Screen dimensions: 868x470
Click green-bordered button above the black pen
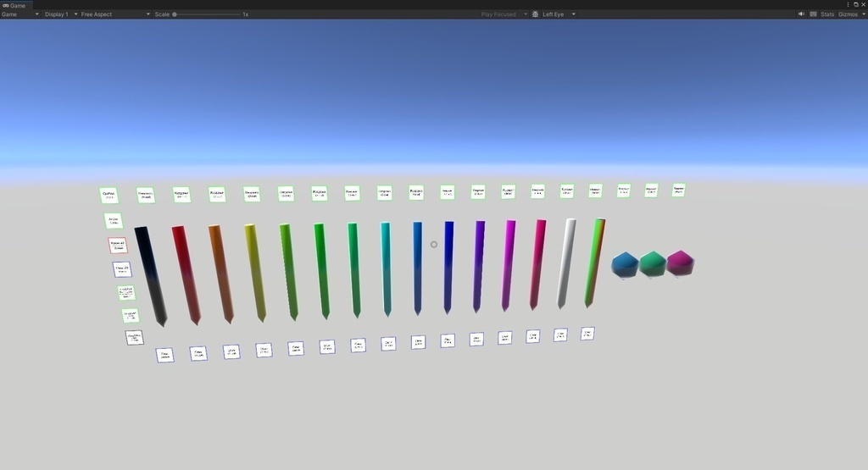146,195
